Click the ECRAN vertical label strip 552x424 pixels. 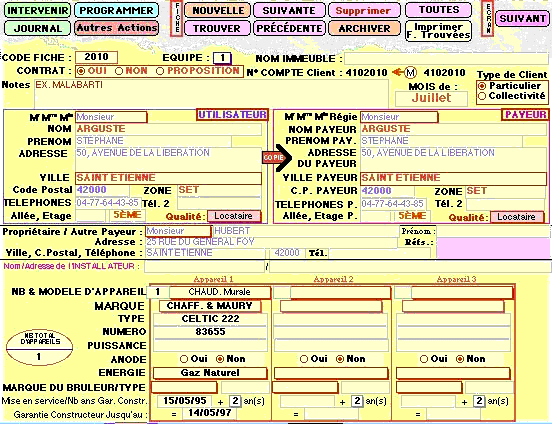click(x=488, y=18)
